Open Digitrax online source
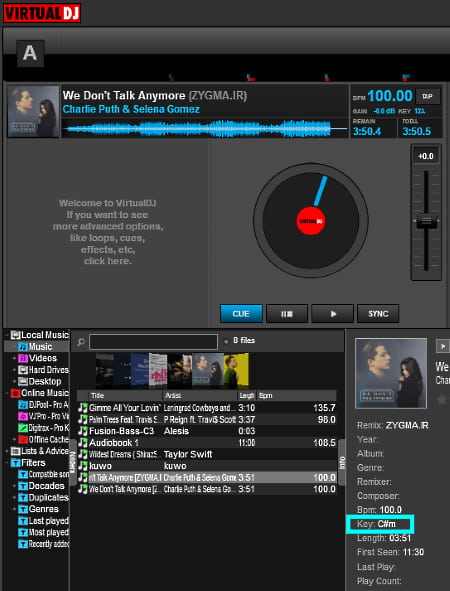This screenshot has height=591, width=450. [x=44, y=428]
